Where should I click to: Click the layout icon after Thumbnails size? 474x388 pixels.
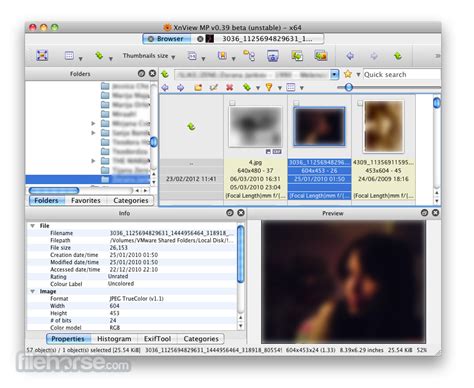[x=192, y=56]
